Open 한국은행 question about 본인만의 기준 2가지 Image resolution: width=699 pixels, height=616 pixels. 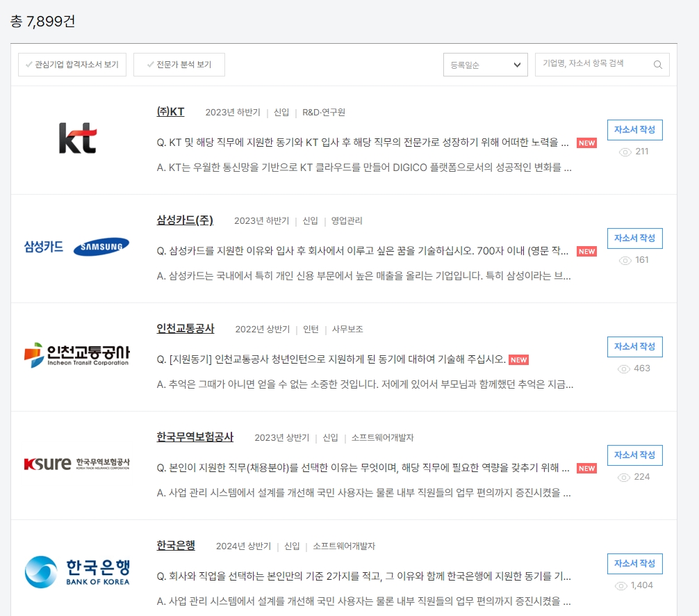[x=364, y=576]
